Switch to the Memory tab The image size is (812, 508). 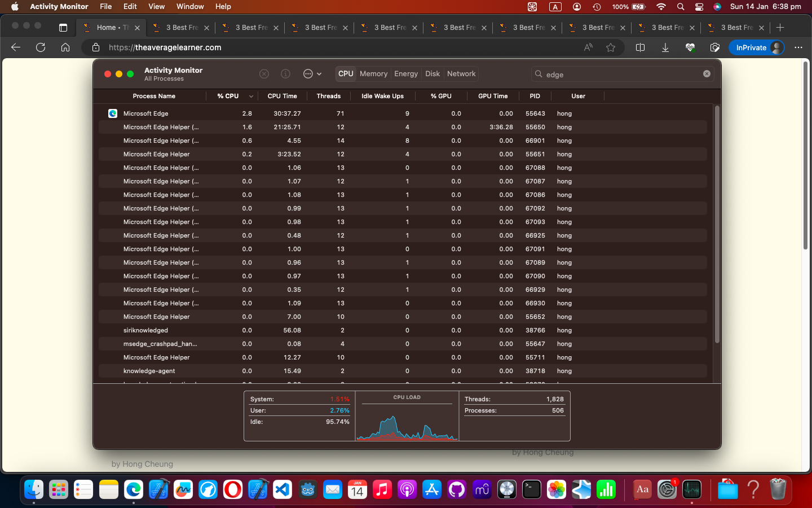click(373, 73)
